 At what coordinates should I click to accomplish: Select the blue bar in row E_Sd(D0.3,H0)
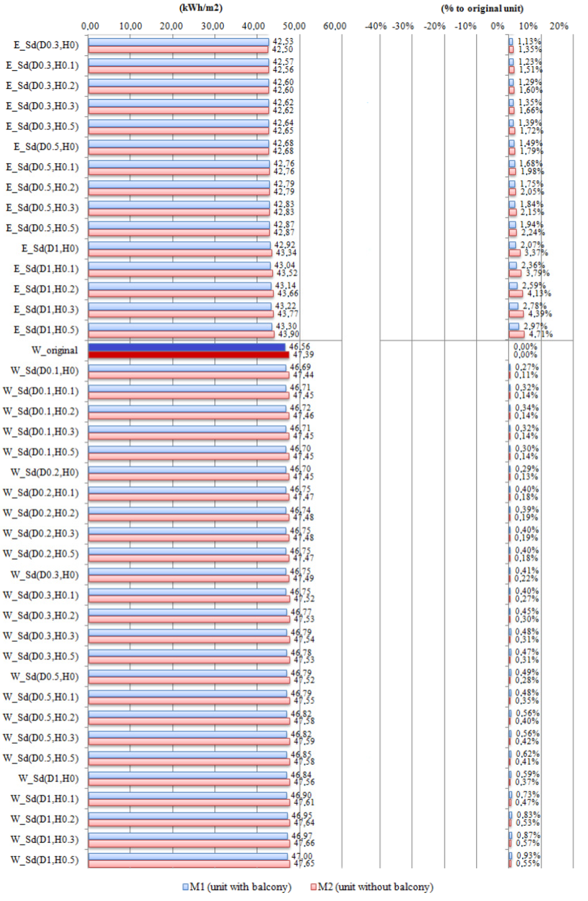[179, 42]
